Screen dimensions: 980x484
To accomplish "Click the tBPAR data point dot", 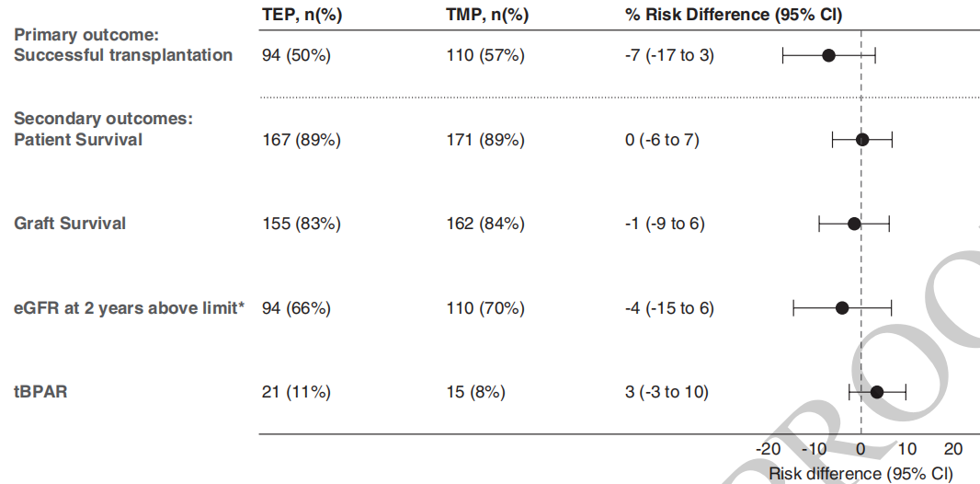I will click(x=876, y=392).
